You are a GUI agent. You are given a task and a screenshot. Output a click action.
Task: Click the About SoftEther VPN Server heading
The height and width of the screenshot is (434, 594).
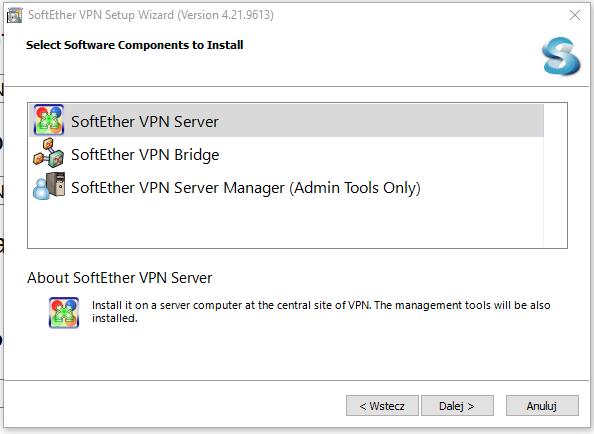(120, 278)
